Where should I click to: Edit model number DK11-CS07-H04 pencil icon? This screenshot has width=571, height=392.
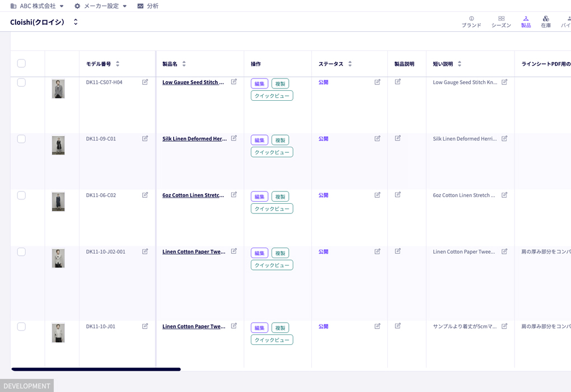(145, 82)
